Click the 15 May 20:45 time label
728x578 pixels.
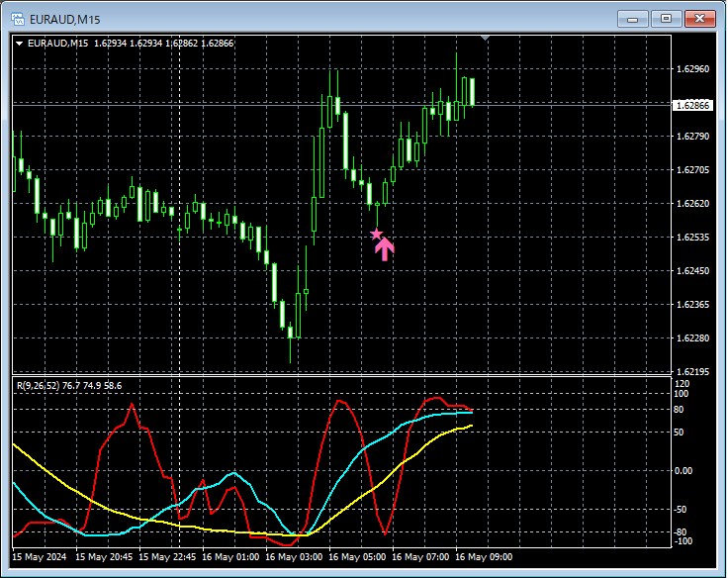click(x=104, y=556)
